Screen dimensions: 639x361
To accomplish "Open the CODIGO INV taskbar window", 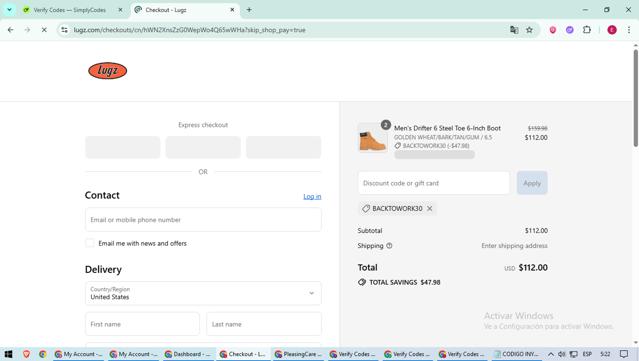I will click(517, 354).
